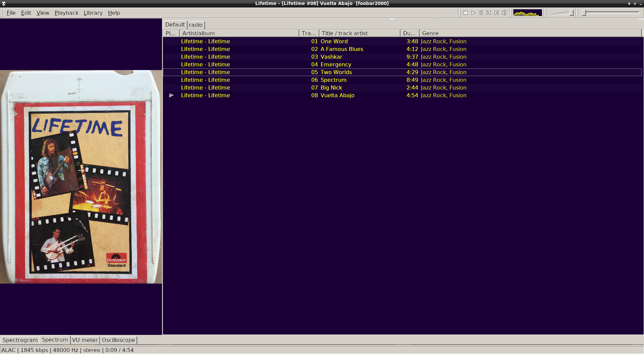Switch to the Spectrum tab
The image size is (644, 354).
[x=55, y=340]
